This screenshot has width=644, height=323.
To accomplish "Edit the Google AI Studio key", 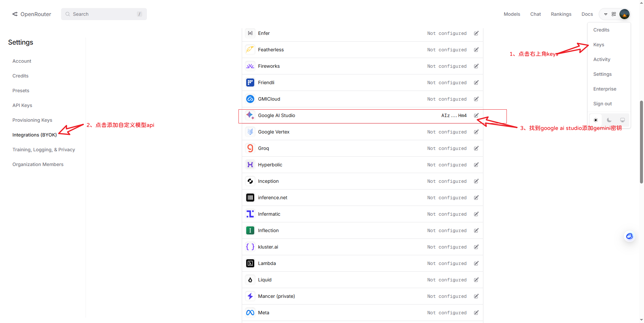I will [476, 115].
